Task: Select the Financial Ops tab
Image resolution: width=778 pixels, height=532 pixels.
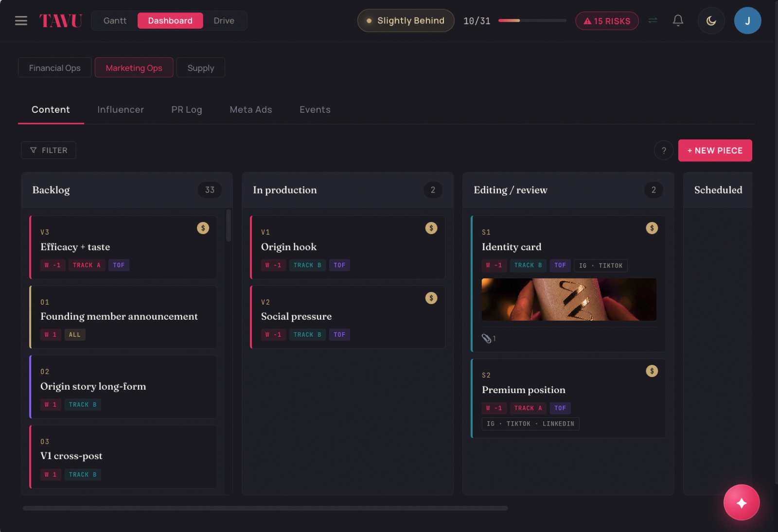Action: tap(55, 68)
